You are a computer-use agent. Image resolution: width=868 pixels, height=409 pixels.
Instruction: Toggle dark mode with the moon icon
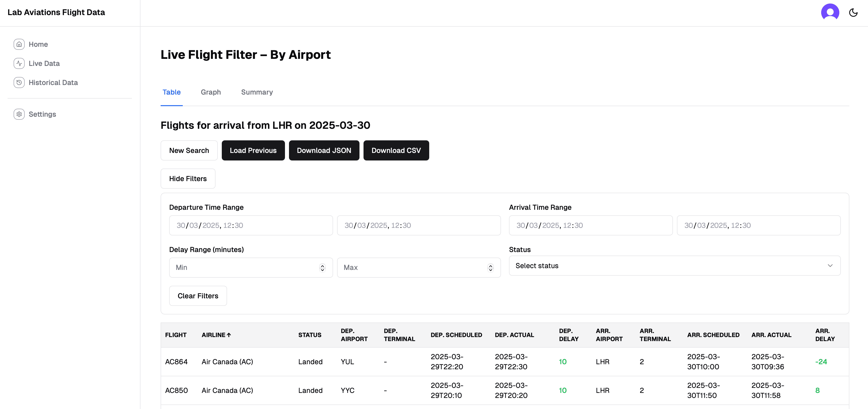tap(853, 13)
